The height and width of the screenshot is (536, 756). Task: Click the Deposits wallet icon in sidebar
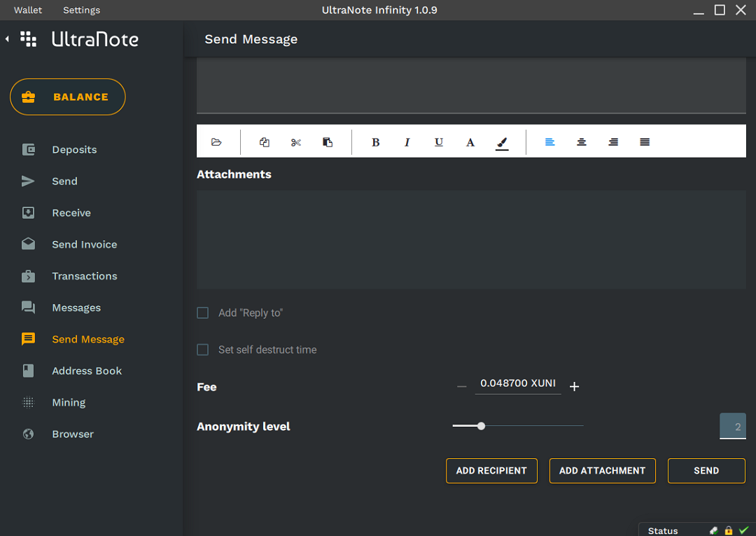(29, 149)
